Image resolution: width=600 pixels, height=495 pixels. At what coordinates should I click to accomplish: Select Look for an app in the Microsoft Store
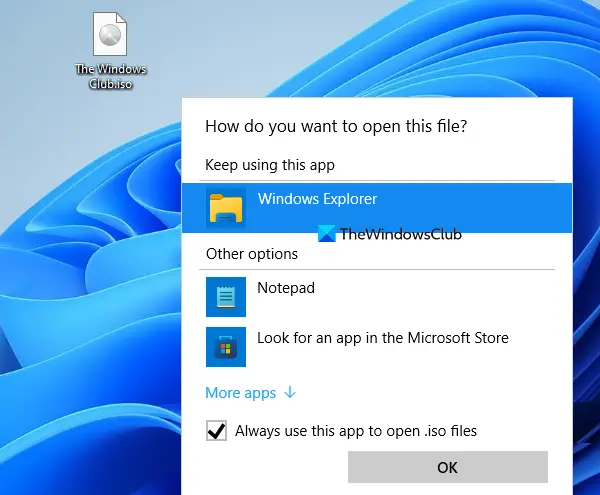pos(383,338)
